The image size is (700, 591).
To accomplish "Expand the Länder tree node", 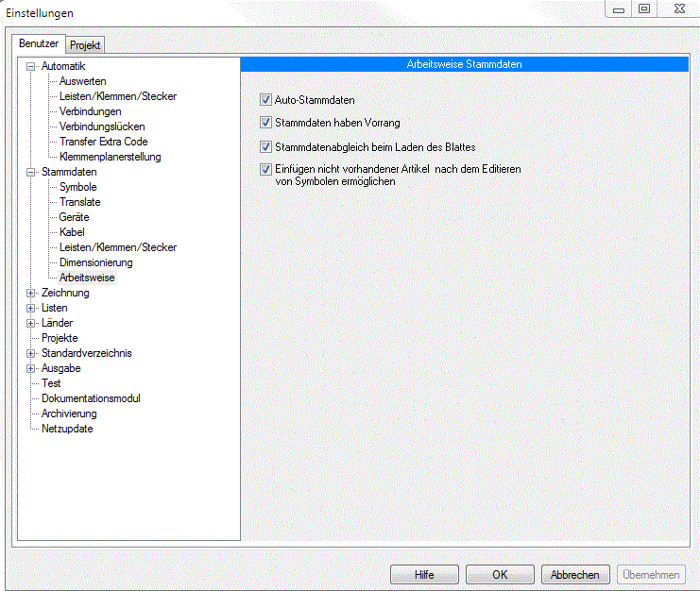I will coord(30,324).
